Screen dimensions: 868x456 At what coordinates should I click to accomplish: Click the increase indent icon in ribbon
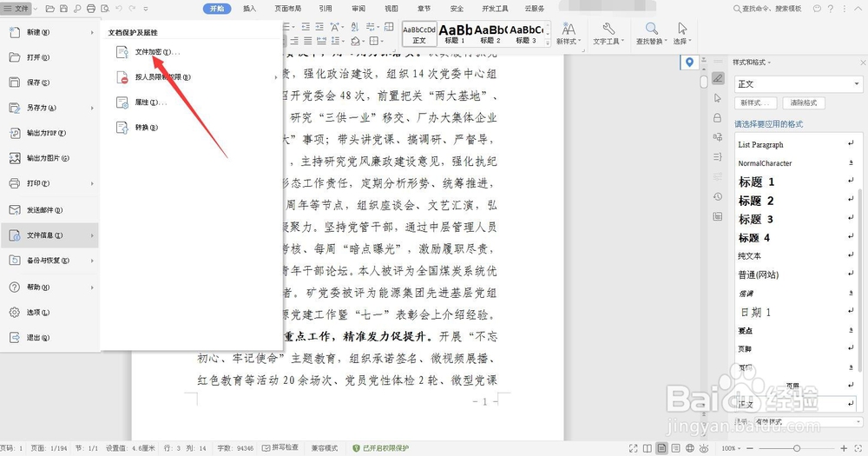coord(319,27)
